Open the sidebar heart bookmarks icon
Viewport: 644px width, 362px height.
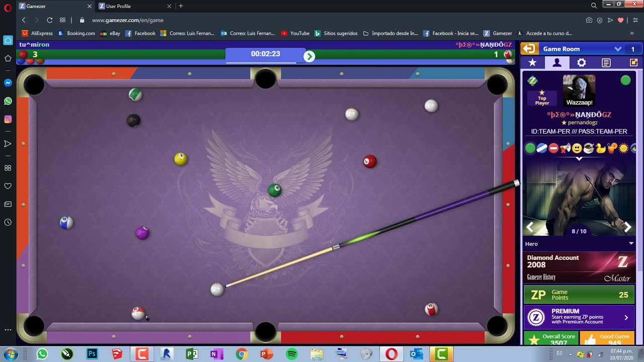8,186
